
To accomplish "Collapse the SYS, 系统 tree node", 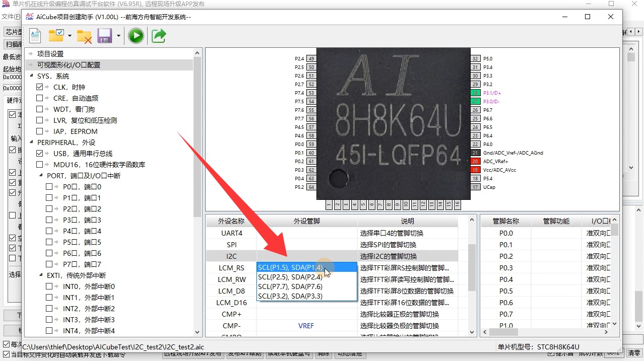I will 31,76.
